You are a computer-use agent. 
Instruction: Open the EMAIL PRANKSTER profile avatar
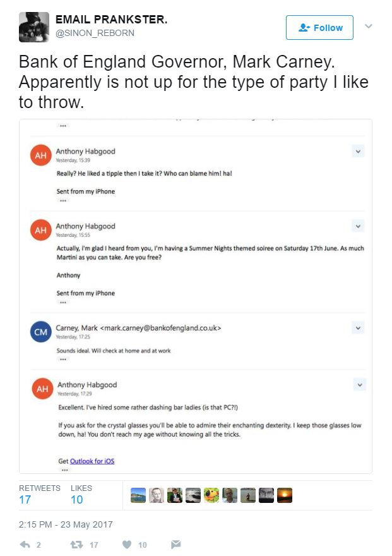(x=34, y=27)
